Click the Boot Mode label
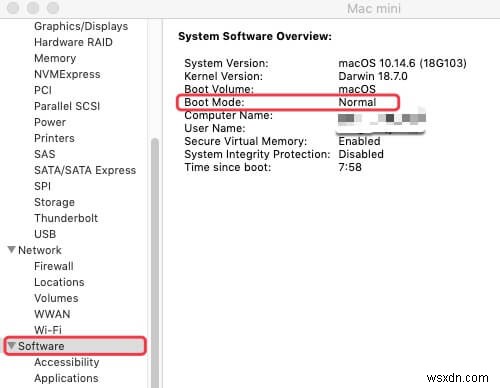The width and height of the screenshot is (500, 388). click(214, 102)
